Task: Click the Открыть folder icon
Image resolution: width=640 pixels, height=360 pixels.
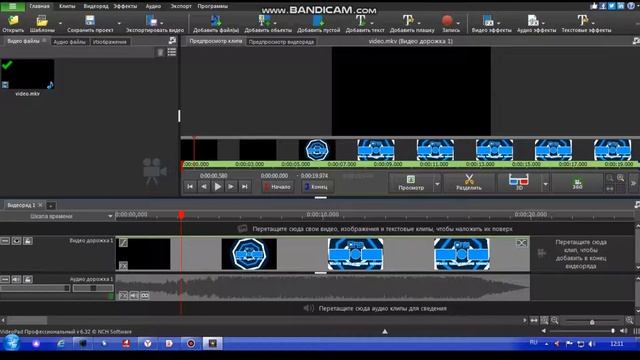Action: coord(13,20)
